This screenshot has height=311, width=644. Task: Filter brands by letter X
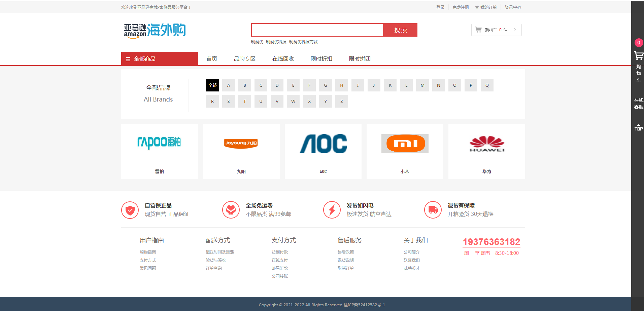[x=309, y=101]
